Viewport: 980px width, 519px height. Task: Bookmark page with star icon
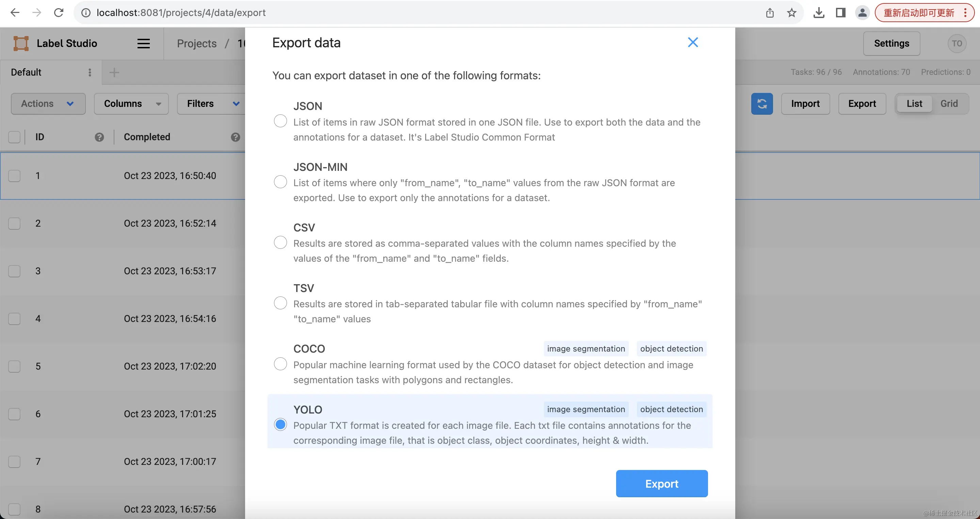[x=792, y=13]
